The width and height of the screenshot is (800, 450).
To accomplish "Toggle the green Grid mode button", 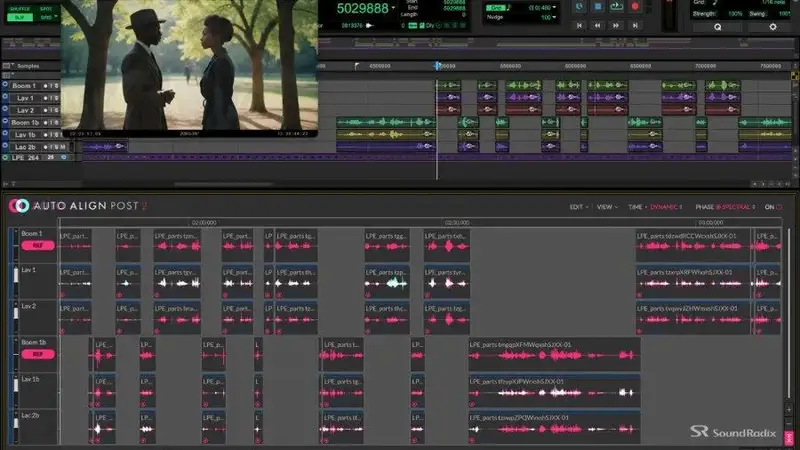I will tap(495, 8).
